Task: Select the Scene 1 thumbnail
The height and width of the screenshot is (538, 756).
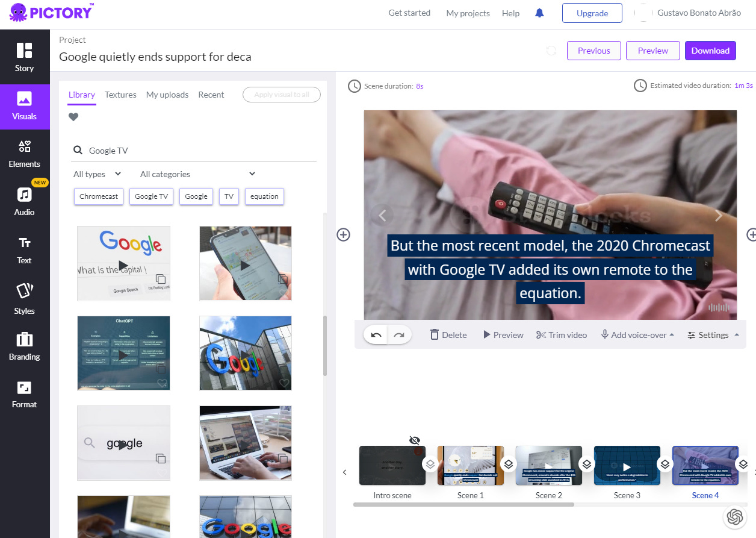Action: 470,466
